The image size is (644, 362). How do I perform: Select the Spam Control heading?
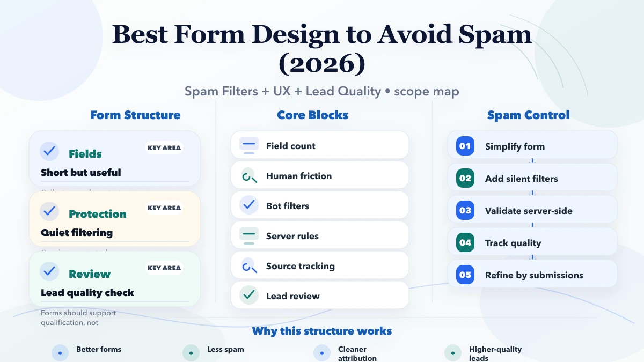(x=529, y=115)
